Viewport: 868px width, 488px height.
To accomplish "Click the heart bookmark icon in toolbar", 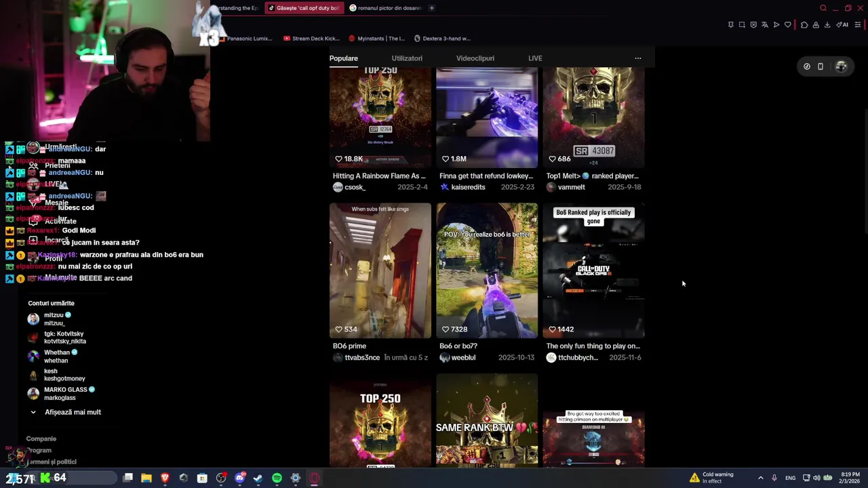I will tap(788, 25).
